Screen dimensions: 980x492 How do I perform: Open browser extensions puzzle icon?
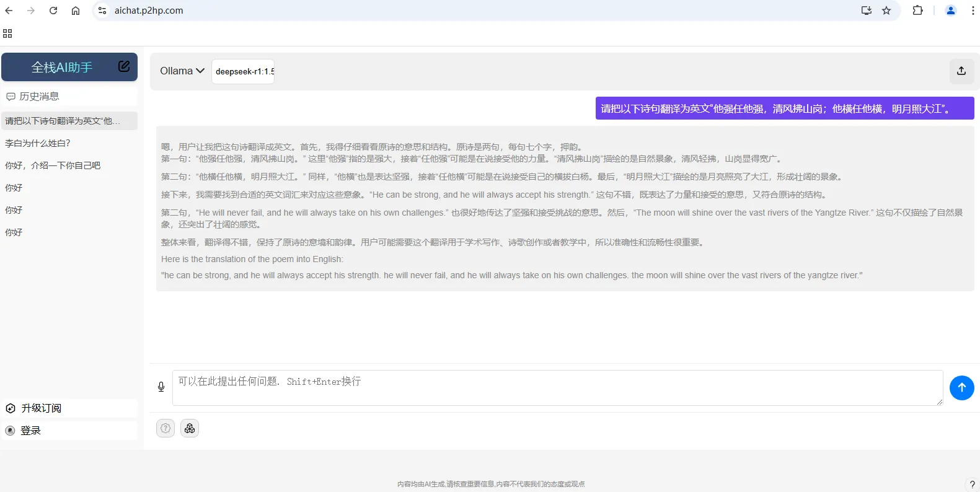tap(918, 11)
